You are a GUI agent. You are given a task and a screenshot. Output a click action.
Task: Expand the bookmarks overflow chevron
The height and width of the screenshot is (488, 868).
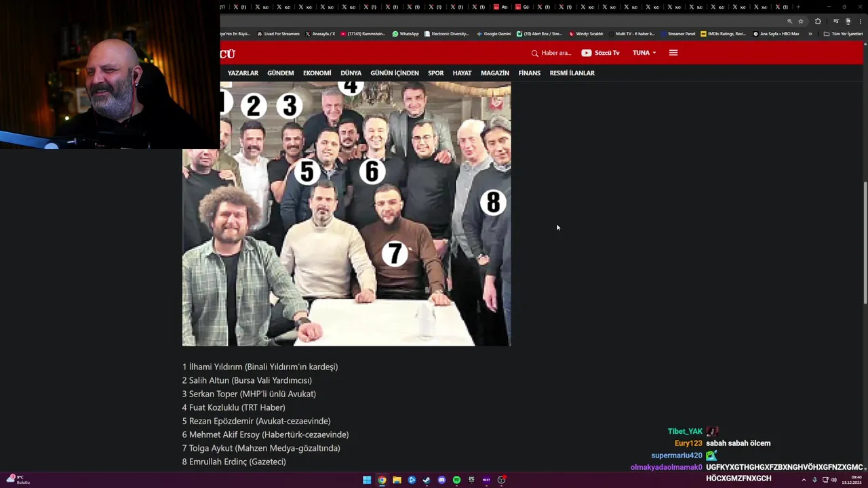pos(810,34)
